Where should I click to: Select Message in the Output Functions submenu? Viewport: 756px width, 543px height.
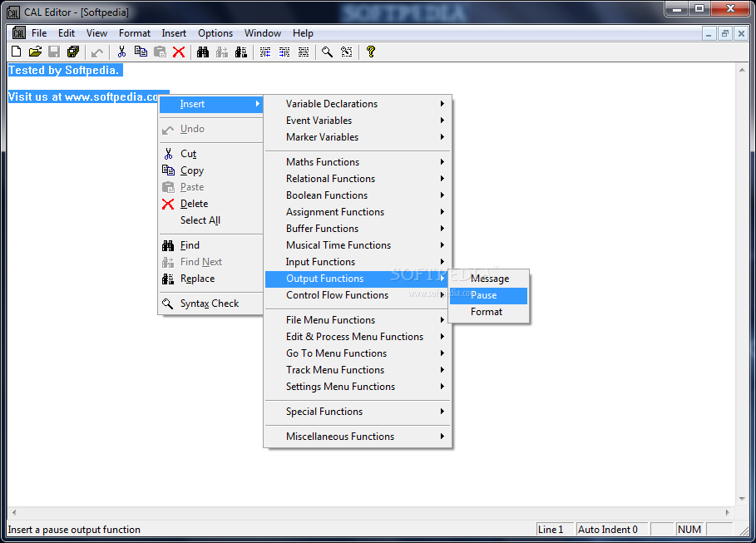click(x=488, y=279)
